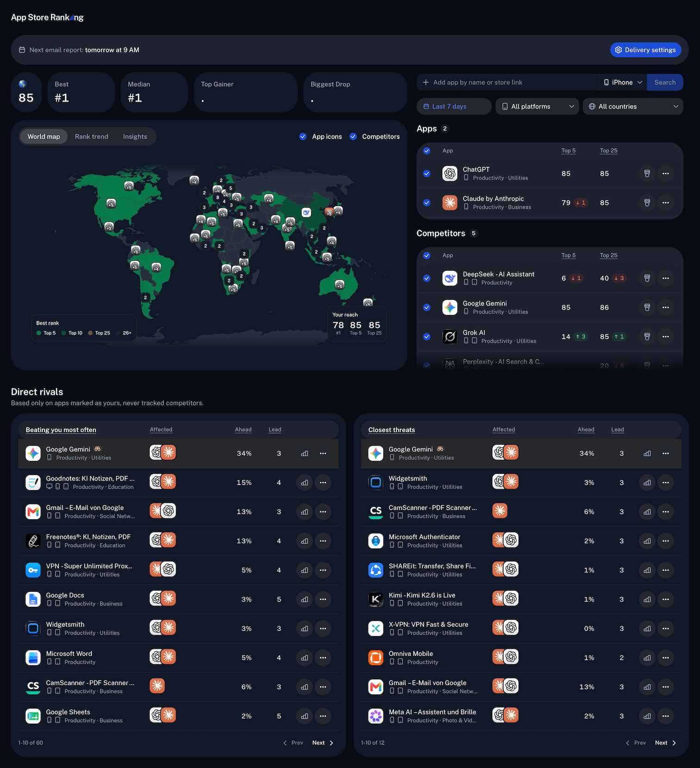Screen dimensions: 700x768
Task: Go to Next page of Beating you list
Action: 323,743
